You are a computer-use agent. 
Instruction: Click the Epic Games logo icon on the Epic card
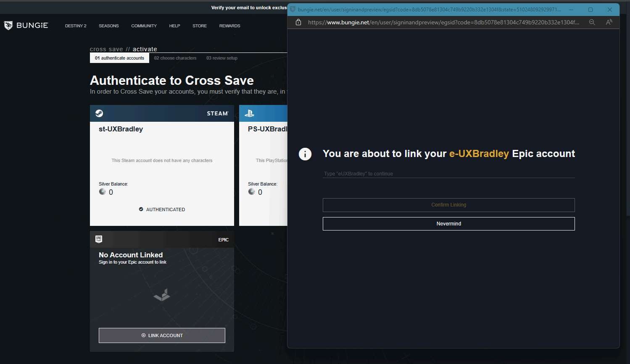click(99, 239)
